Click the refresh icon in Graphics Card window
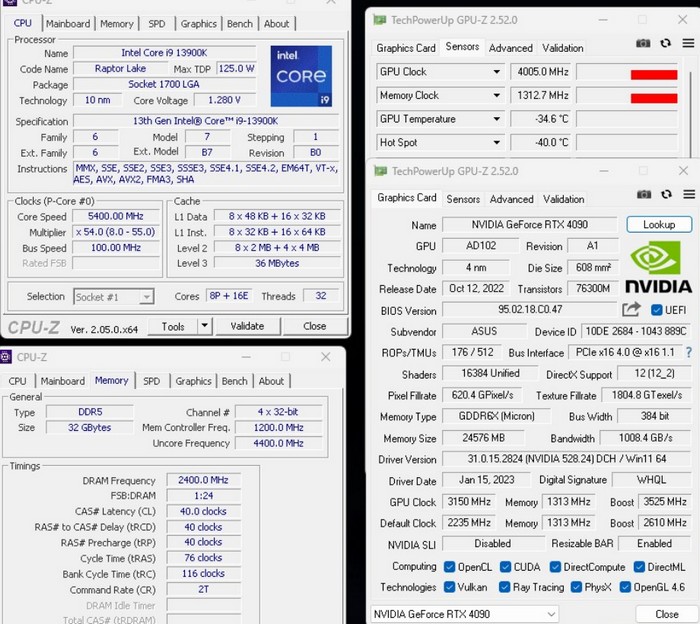 (665, 195)
